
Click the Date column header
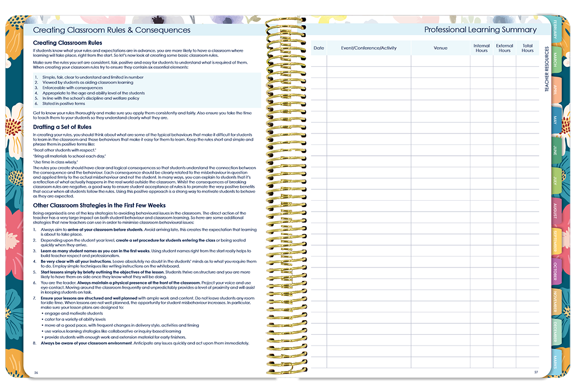point(319,48)
